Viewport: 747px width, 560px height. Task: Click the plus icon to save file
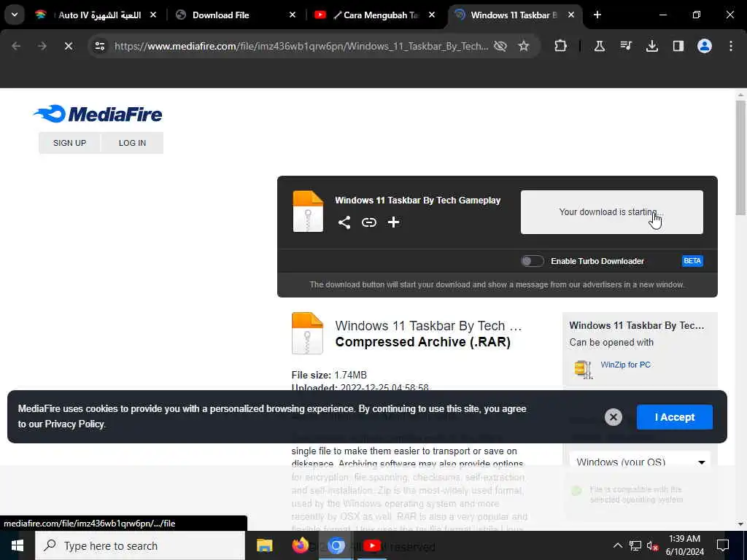click(x=393, y=222)
